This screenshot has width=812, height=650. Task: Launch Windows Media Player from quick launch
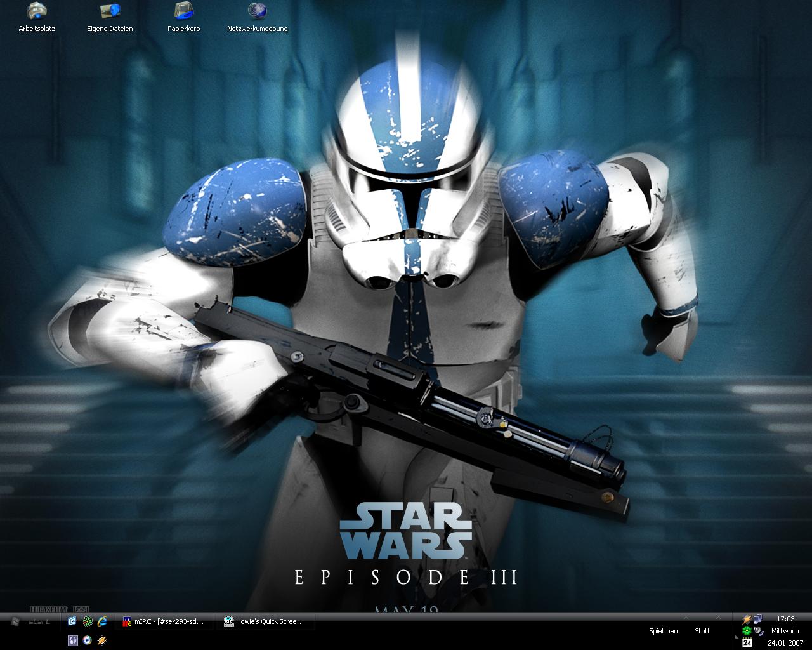tap(88, 640)
